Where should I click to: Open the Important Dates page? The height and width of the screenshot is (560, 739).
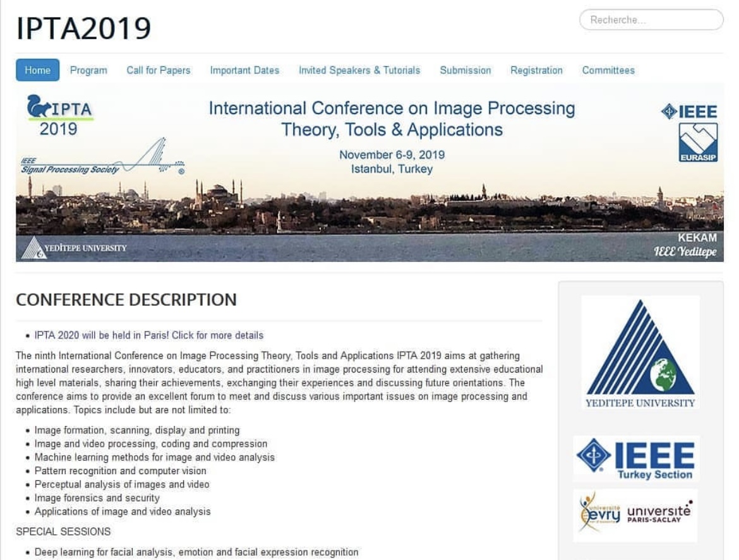pos(244,70)
